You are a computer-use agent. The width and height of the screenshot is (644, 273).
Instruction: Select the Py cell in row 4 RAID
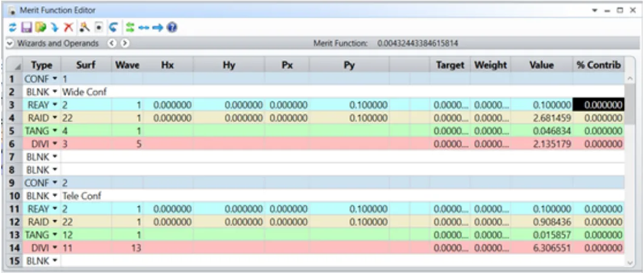point(349,118)
